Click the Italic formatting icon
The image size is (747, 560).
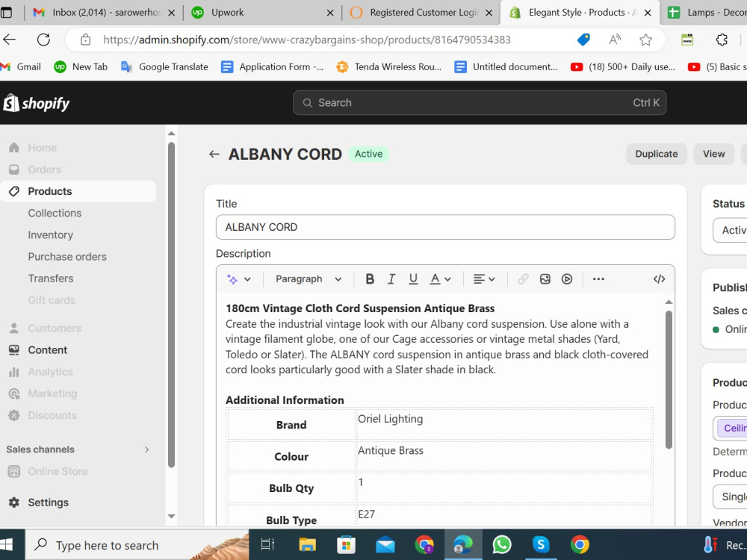point(391,279)
